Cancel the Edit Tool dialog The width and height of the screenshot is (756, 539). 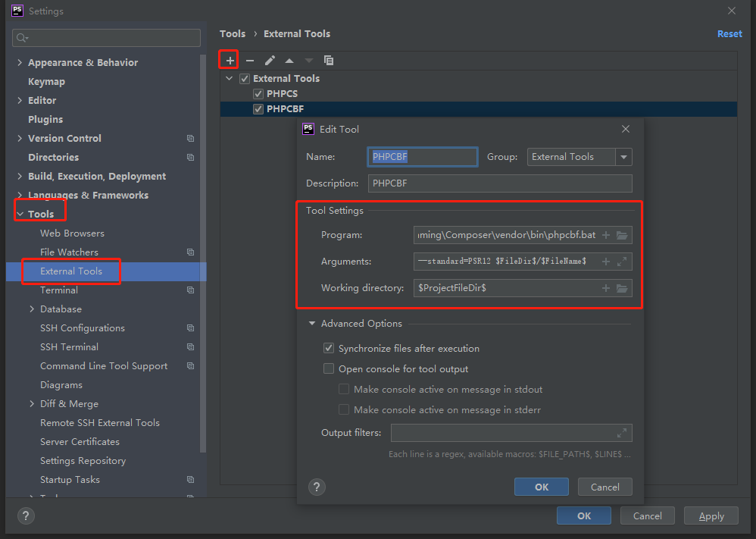tap(605, 487)
